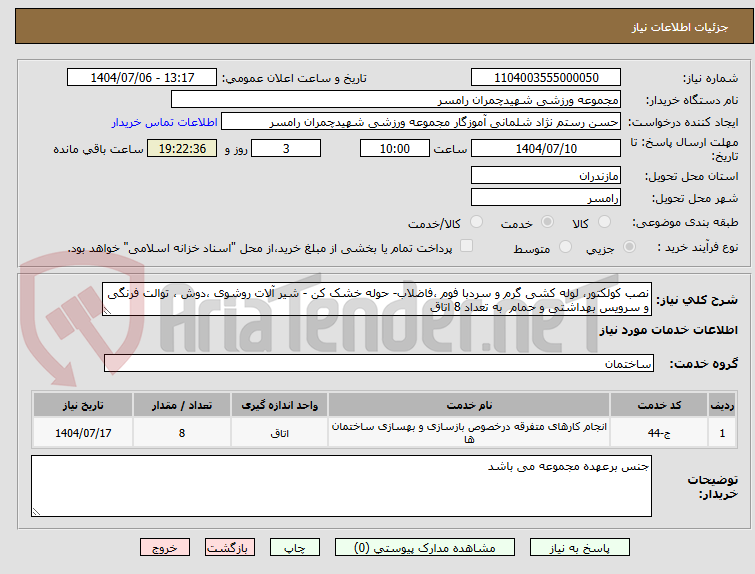Click the گروه خدمت label

[x=704, y=364]
